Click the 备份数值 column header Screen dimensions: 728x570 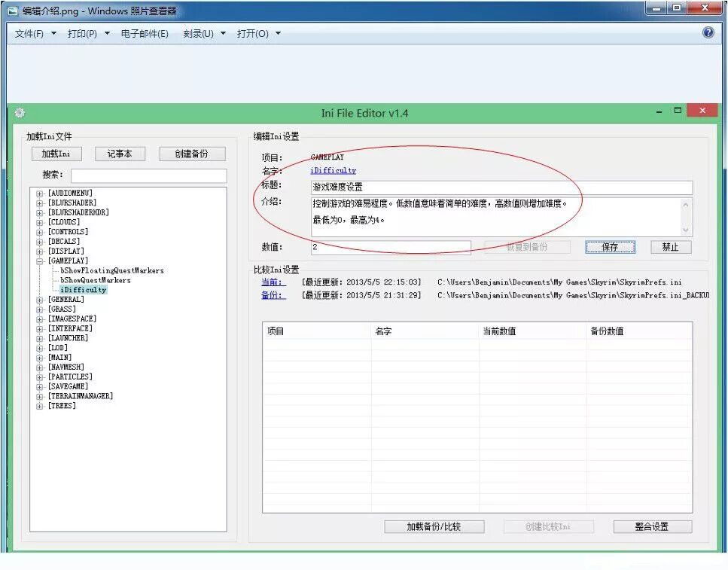[x=639, y=331]
